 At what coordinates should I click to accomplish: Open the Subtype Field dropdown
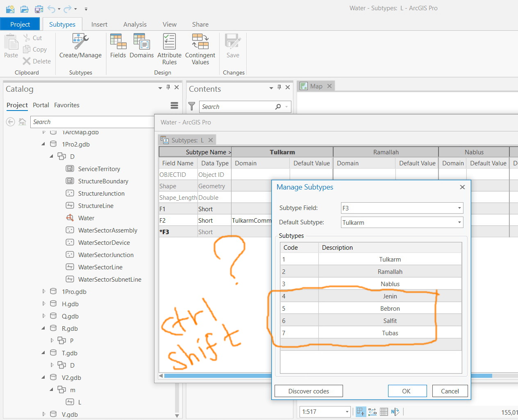click(x=459, y=208)
